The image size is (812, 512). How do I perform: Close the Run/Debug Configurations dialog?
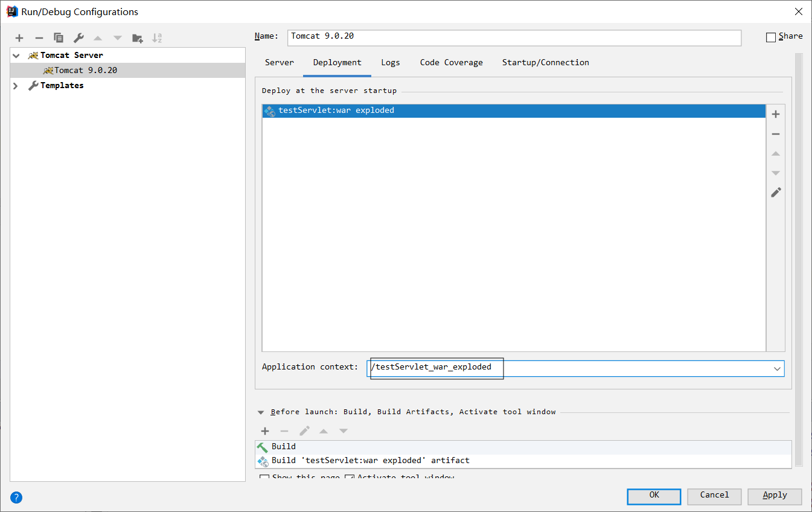(798, 11)
